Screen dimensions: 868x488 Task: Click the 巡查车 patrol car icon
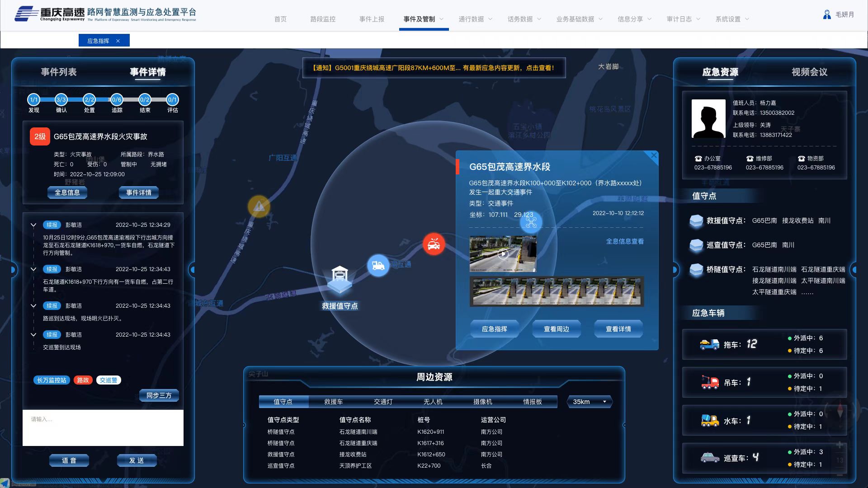pos(709,458)
